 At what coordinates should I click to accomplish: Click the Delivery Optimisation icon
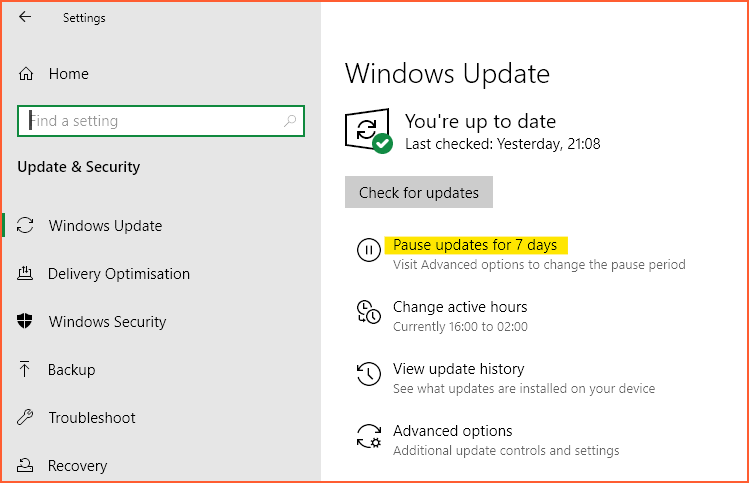tap(27, 274)
